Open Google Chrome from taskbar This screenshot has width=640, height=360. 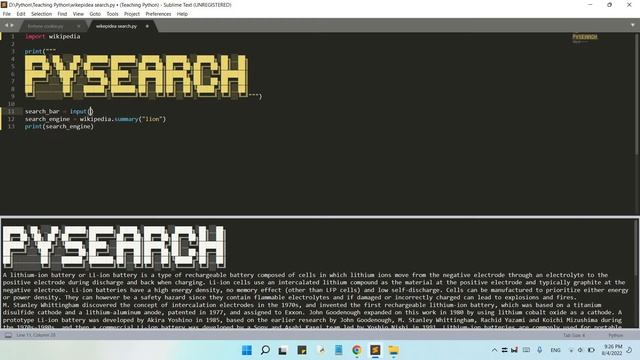coord(356,350)
